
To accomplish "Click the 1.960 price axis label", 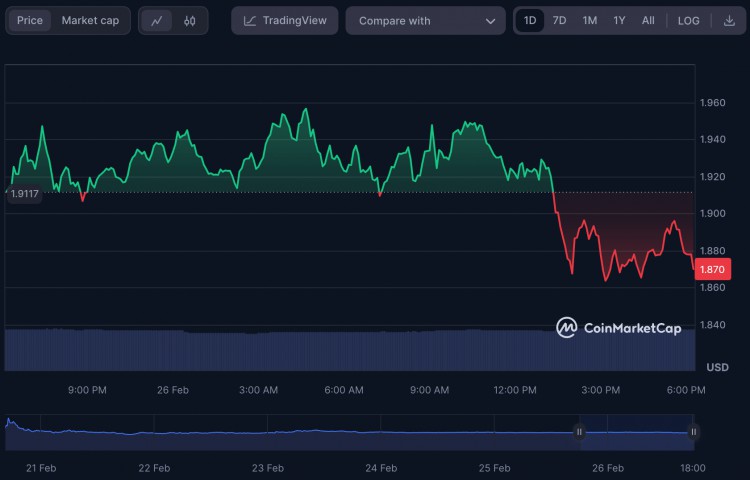I will (x=712, y=103).
